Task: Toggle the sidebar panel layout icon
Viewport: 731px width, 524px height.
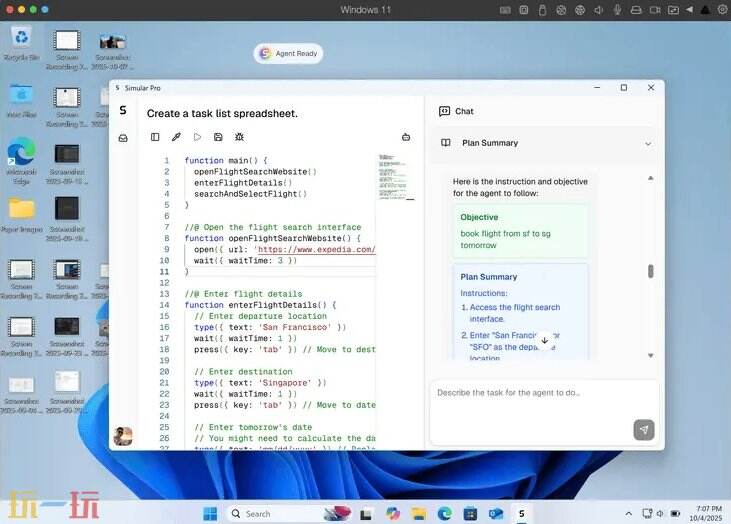Action: click(155, 137)
